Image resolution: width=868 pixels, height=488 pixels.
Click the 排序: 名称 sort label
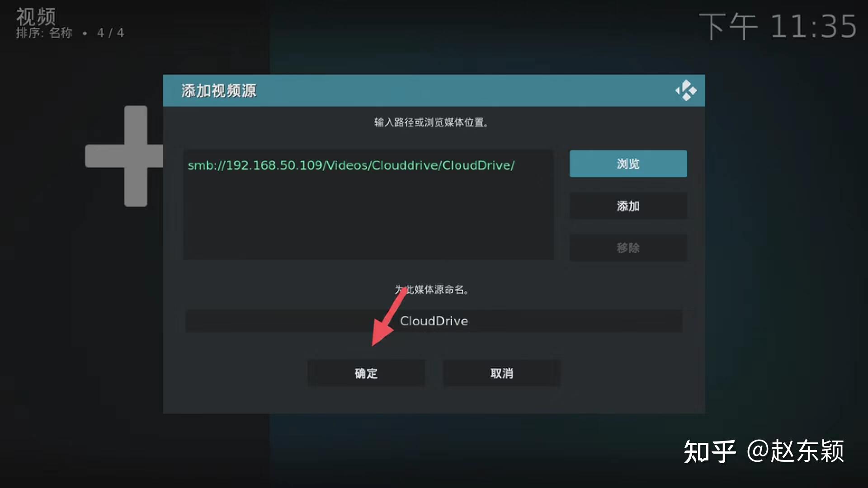coord(44,33)
